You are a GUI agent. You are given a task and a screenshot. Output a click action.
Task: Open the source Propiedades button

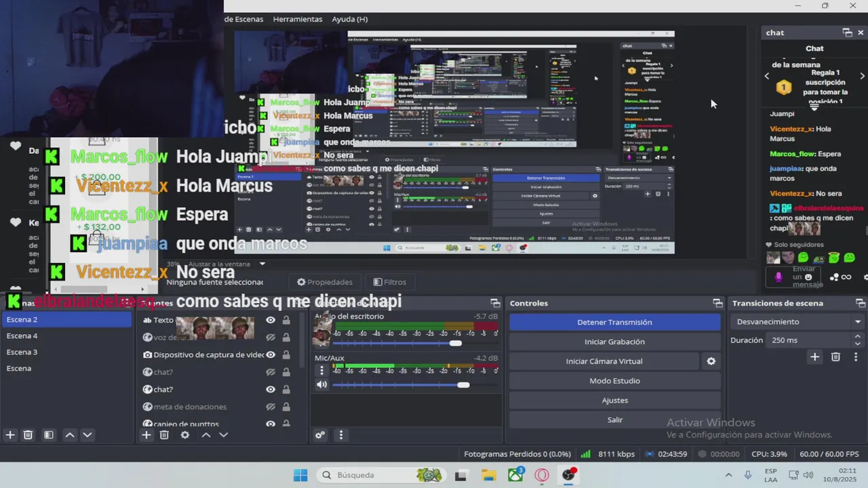(x=325, y=282)
